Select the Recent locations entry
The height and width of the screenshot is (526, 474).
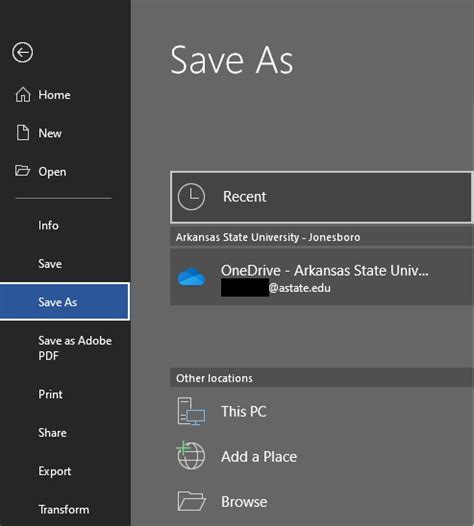321,197
